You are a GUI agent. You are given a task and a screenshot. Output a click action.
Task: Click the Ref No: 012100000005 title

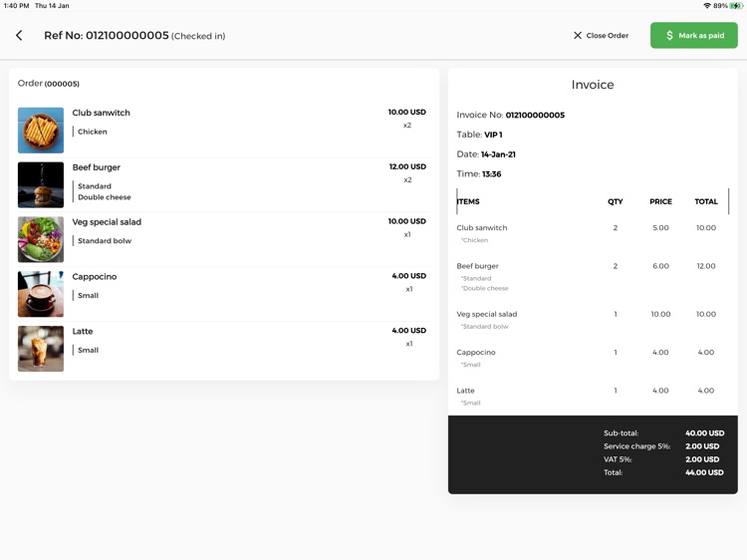(107, 35)
